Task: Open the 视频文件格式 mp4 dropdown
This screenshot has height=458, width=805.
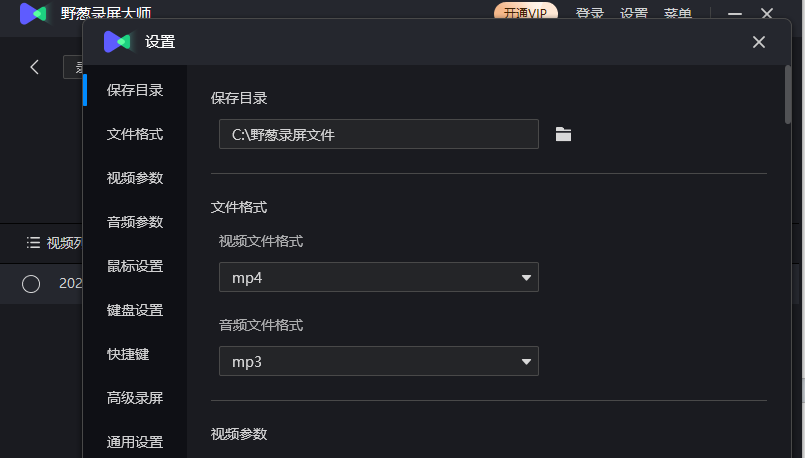Action: pos(379,277)
